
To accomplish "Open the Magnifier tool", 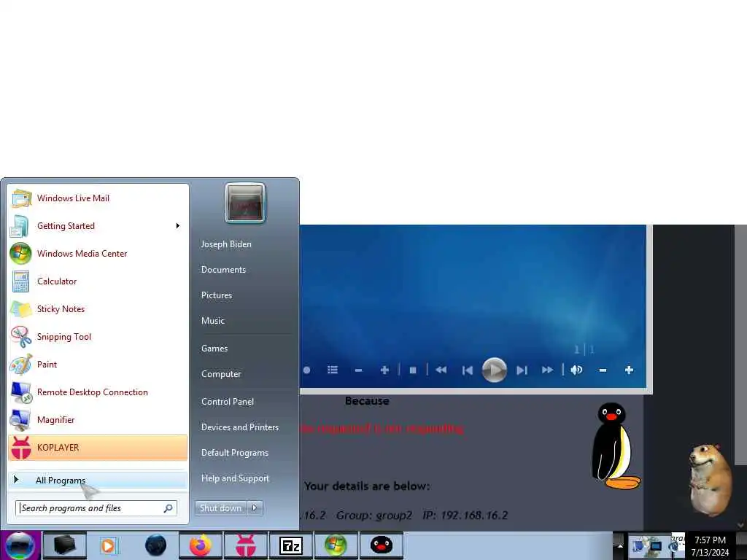I will [98, 419].
